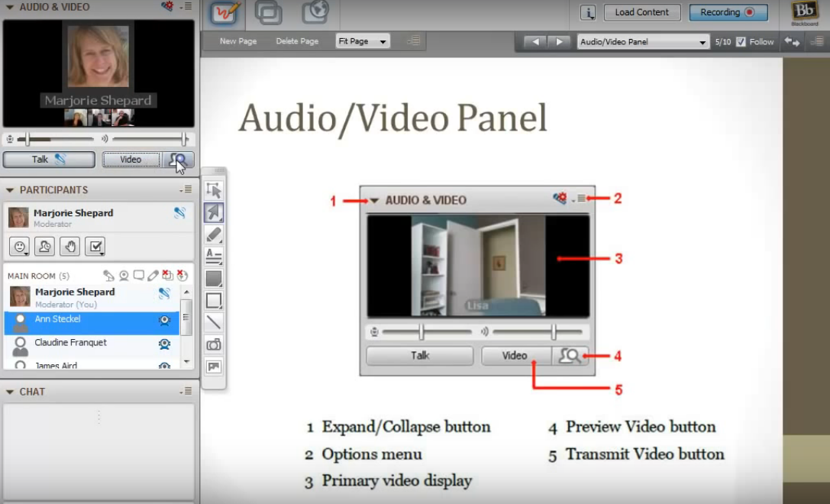Choose the whiteboard Text tool
830x504 pixels.
(x=214, y=257)
